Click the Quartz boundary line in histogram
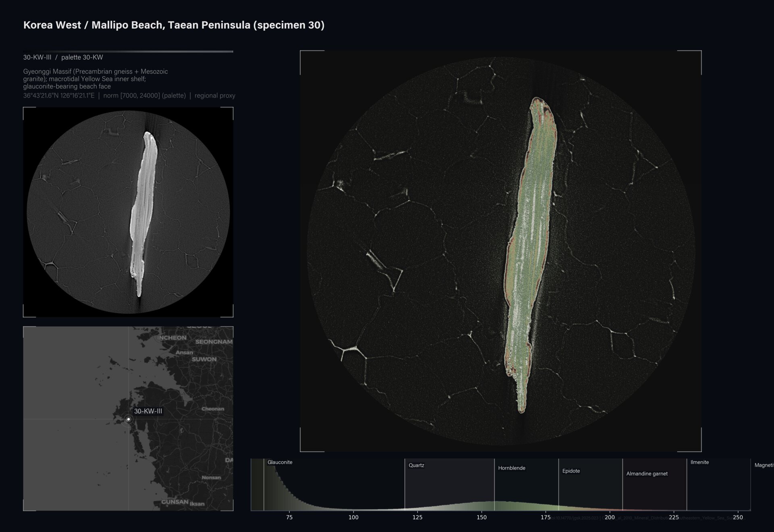The height and width of the screenshot is (532, 774). point(405,484)
